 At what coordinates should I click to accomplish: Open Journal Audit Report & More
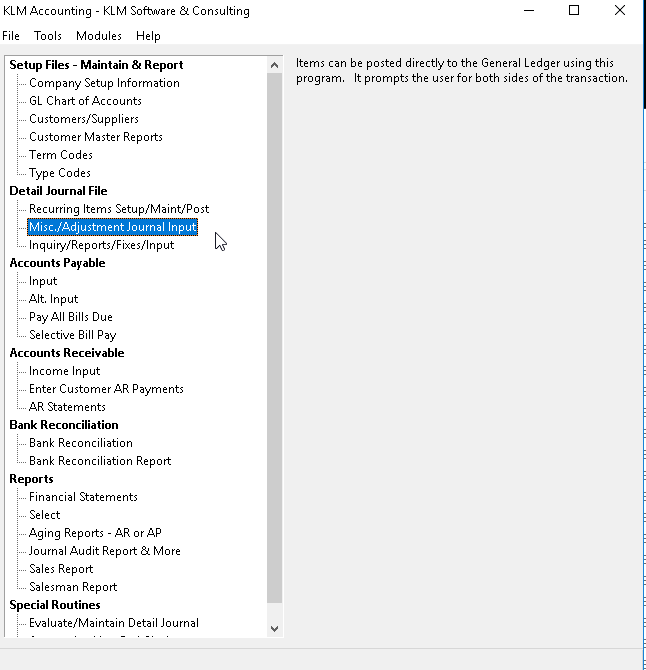[105, 551]
